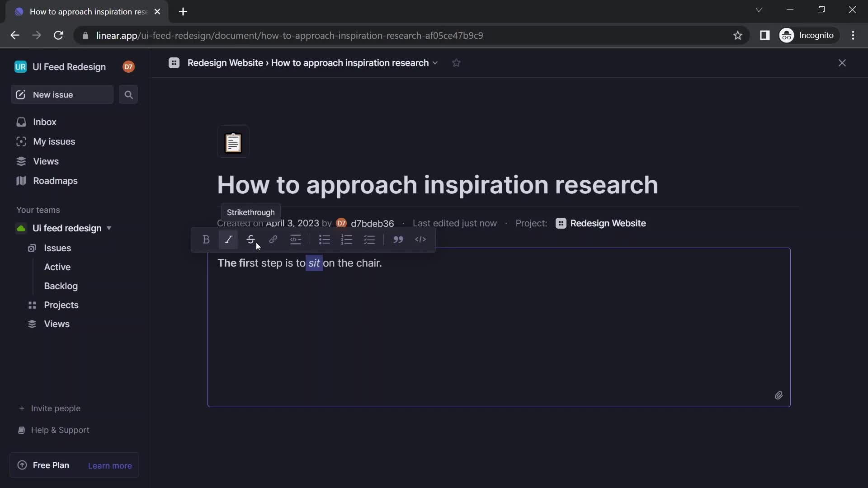Image resolution: width=868 pixels, height=488 pixels.
Task: Open the D7 user avatar menu
Action: (128, 67)
